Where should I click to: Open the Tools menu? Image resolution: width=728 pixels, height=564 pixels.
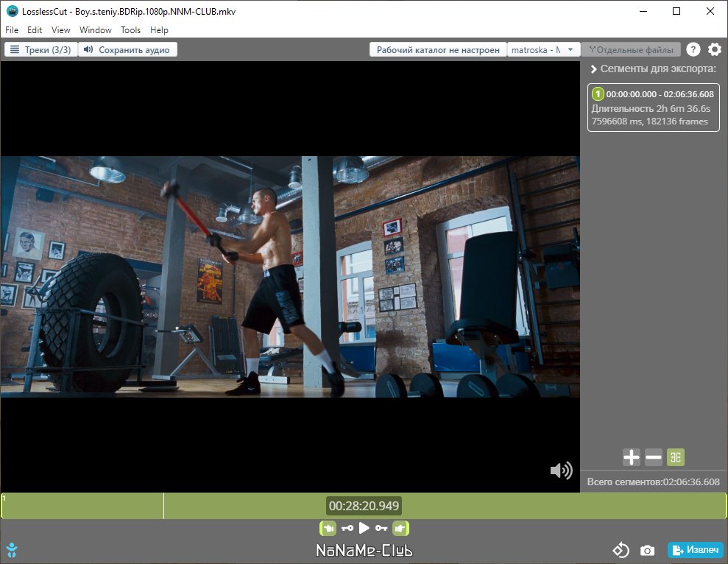(x=130, y=30)
